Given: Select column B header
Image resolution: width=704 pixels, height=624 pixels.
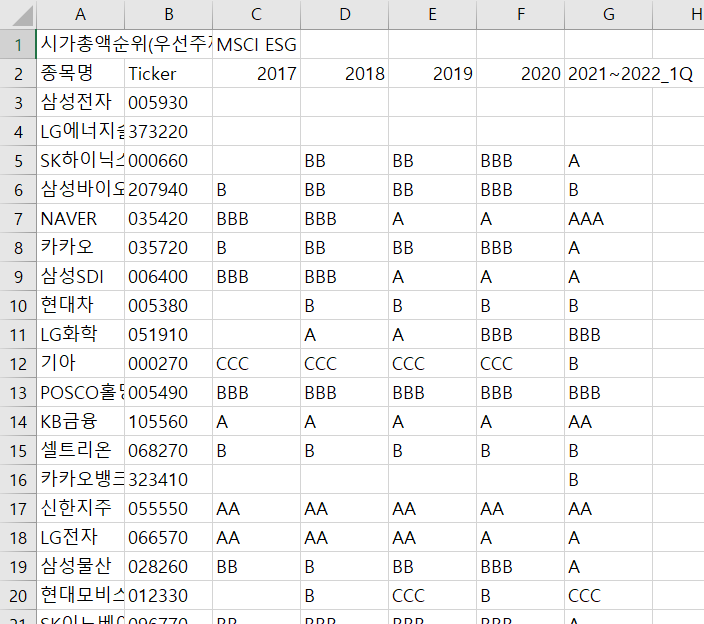Looking at the screenshot, I should coord(168,14).
